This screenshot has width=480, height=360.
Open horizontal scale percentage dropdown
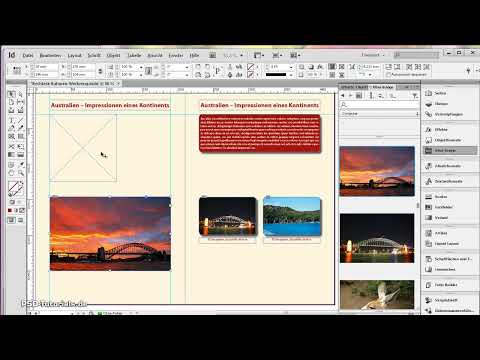141,67
